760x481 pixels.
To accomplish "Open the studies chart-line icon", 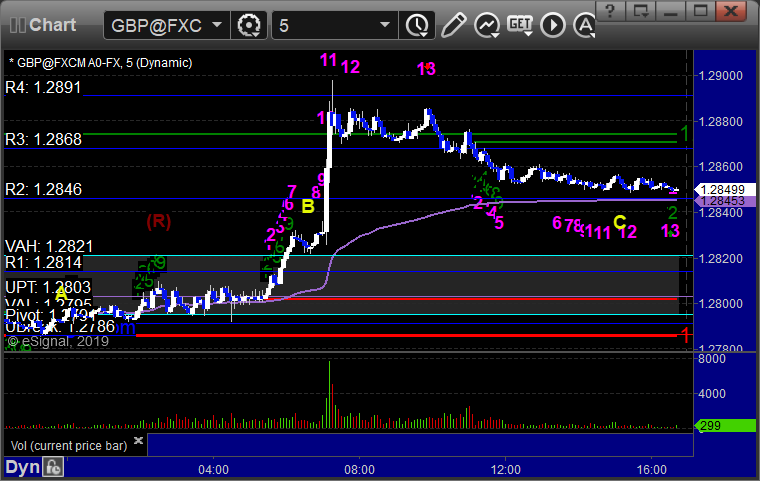I will coord(487,25).
